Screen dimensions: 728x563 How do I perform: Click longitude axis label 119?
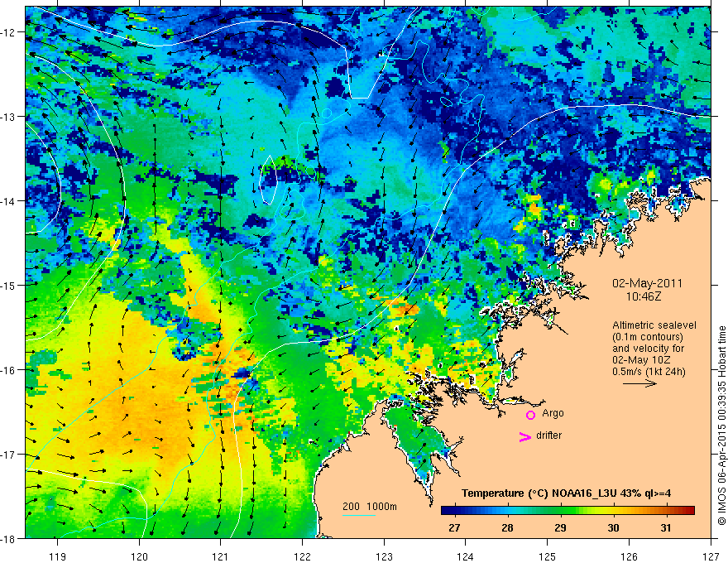58,557
